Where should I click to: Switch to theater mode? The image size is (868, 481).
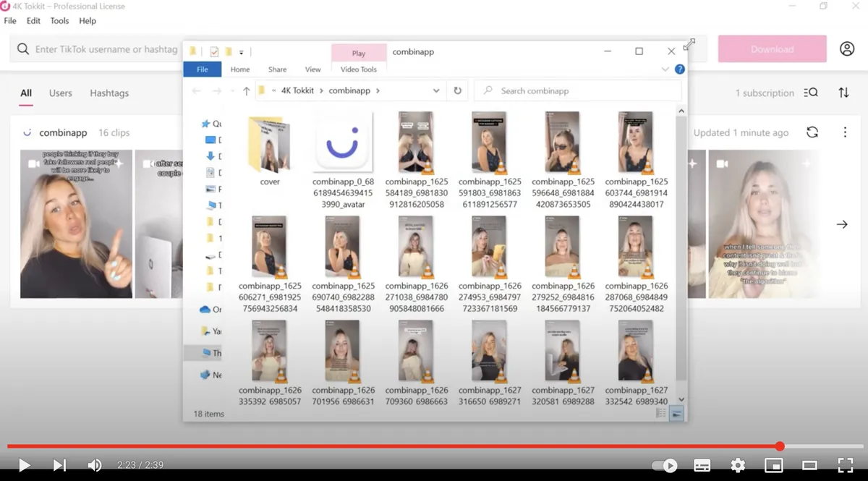click(x=809, y=465)
